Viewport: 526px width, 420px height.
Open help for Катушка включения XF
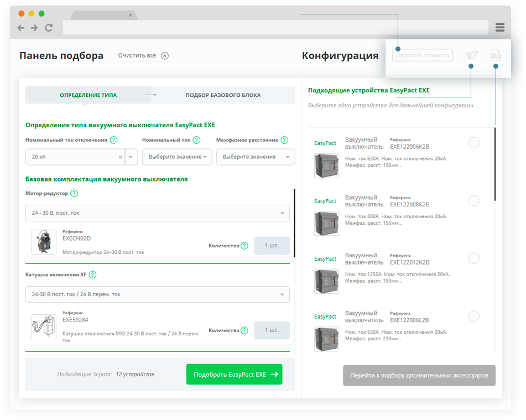click(x=93, y=274)
